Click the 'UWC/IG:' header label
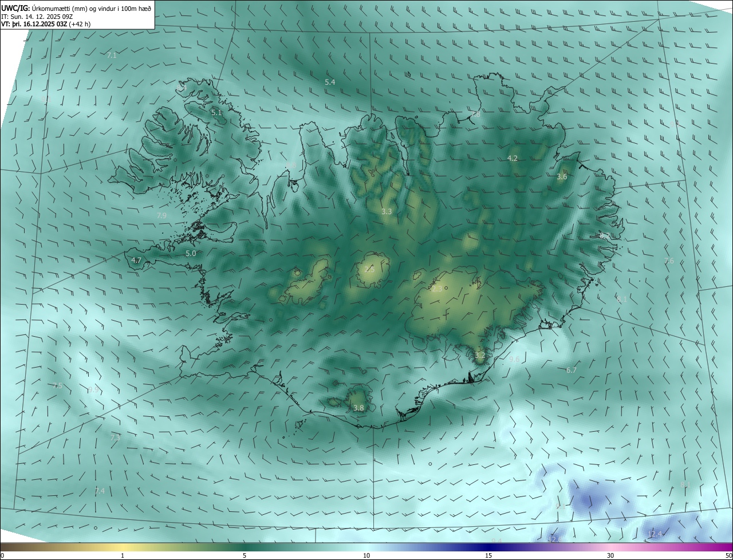The width and height of the screenshot is (733, 560). tap(16, 8)
